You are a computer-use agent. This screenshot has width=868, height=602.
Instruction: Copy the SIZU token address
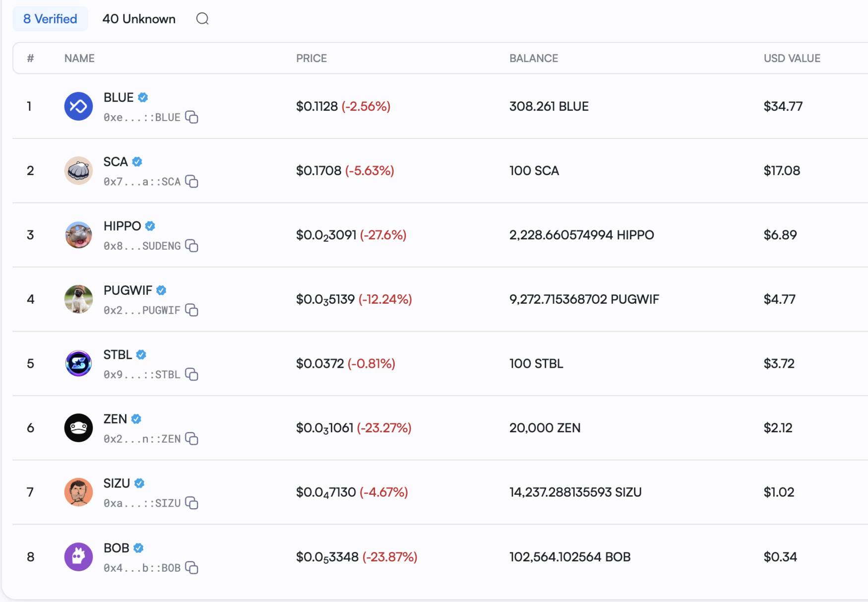(x=192, y=503)
